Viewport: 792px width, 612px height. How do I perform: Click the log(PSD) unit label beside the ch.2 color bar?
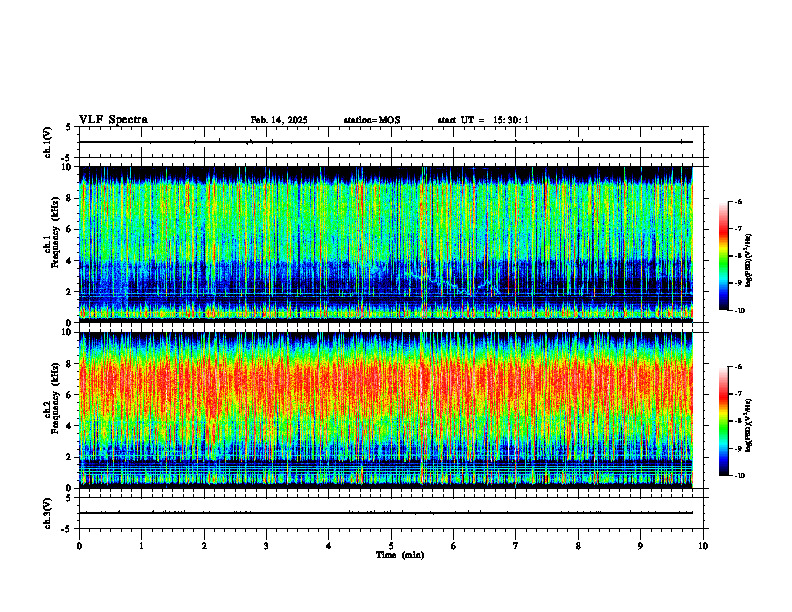pos(749,425)
